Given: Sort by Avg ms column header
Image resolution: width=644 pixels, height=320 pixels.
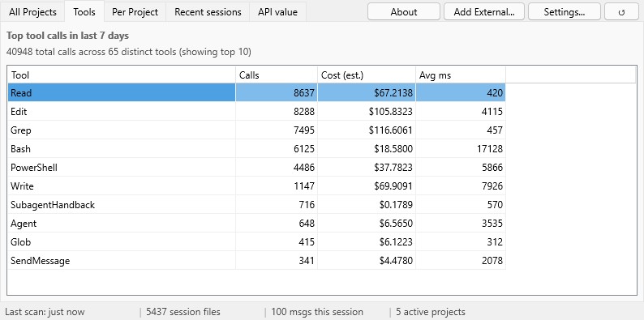Looking at the screenshot, I should click(461, 75).
